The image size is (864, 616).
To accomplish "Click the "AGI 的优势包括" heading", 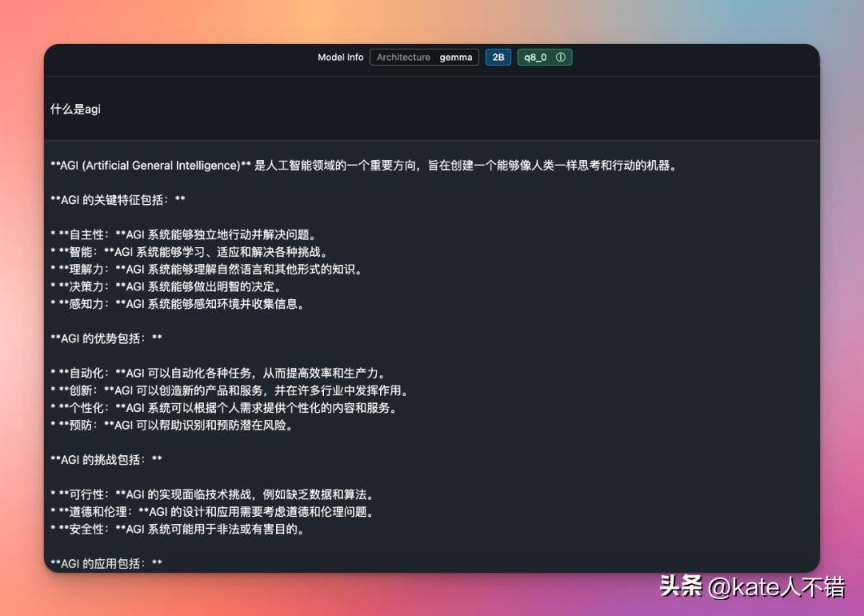I will click(x=106, y=338).
